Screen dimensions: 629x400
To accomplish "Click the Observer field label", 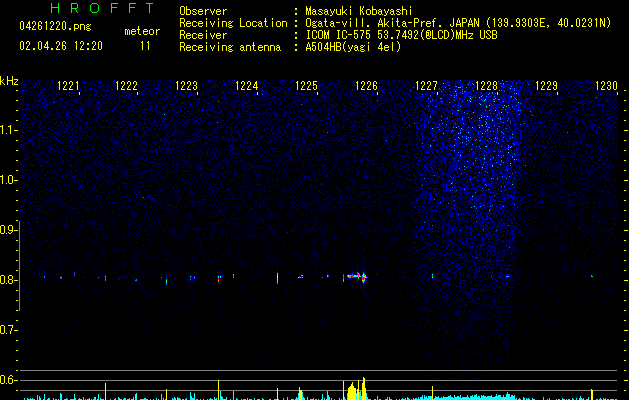I will coord(203,11).
